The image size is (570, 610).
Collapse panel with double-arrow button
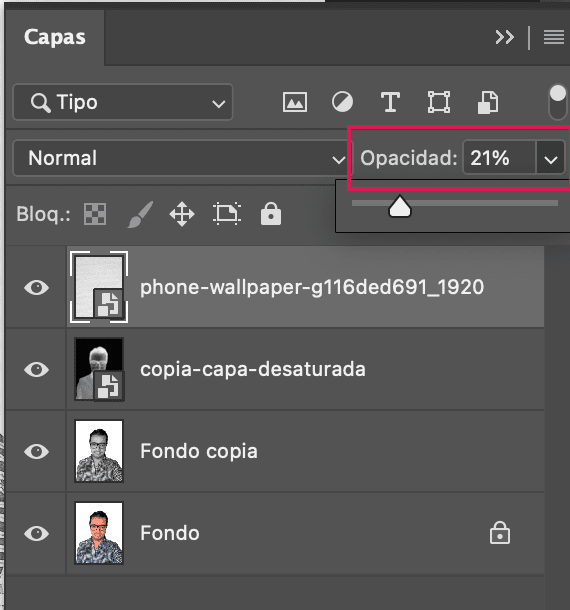505,37
